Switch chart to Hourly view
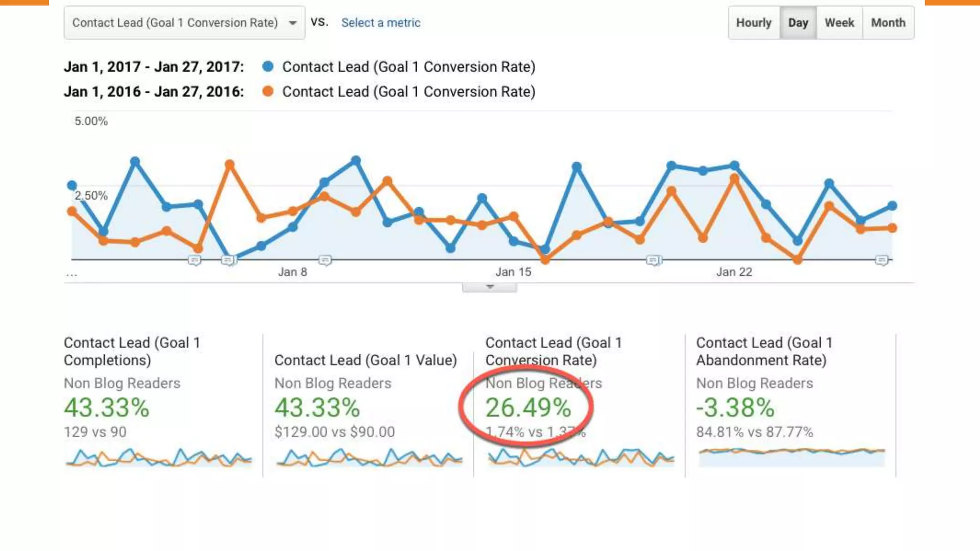The height and width of the screenshot is (551, 980). 754,22
